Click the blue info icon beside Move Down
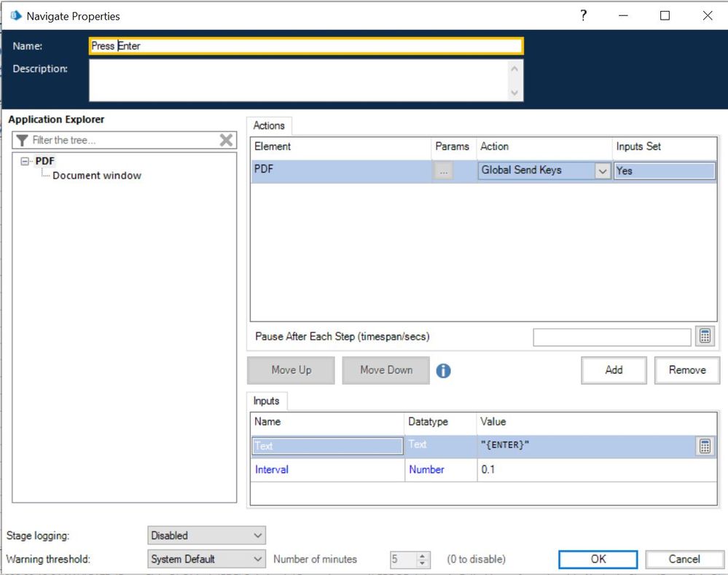The width and height of the screenshot is (728, 575). (443, 370)
